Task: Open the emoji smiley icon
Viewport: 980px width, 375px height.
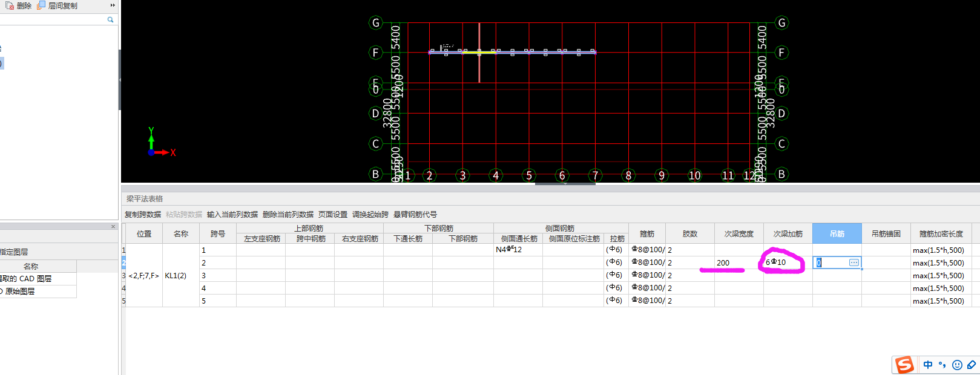Action: pyautogui.click(x=957, y=365)
